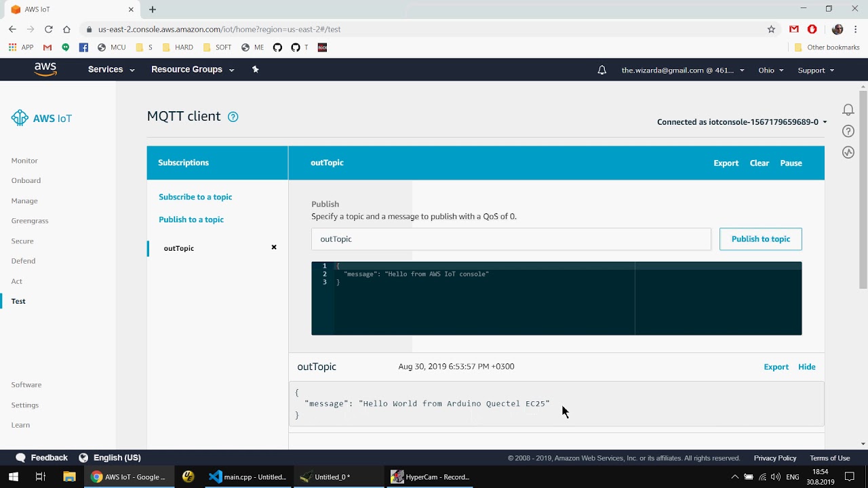
Task: Navigate to the Secure section
Action: pos(22,241)
